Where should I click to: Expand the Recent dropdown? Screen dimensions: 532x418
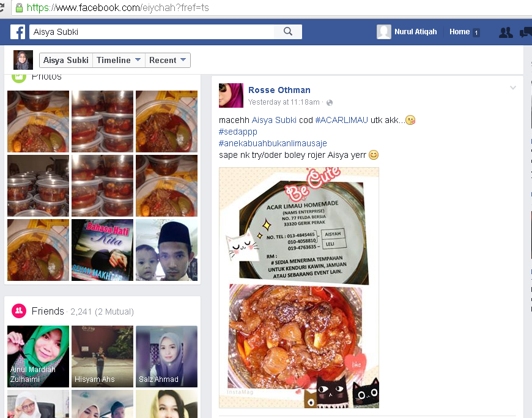click(168, 60)
